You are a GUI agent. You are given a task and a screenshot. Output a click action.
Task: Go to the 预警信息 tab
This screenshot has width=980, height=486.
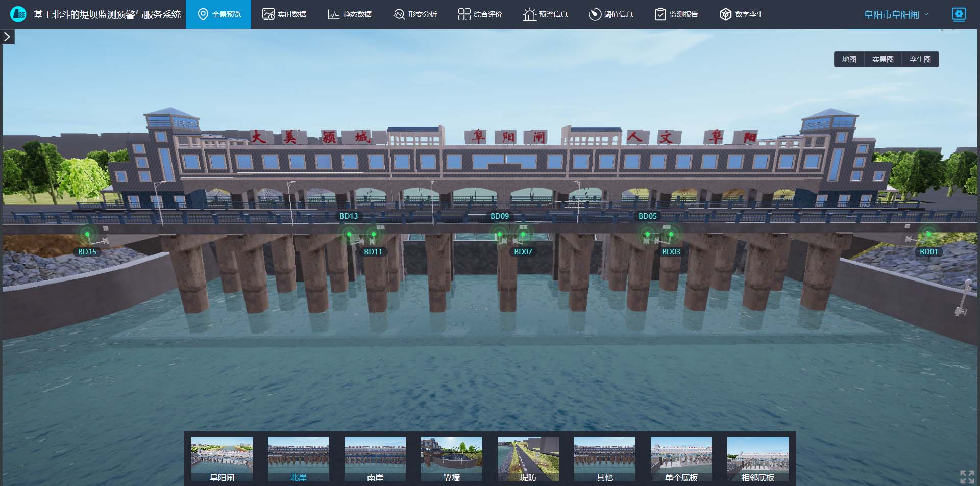(545, 14)
